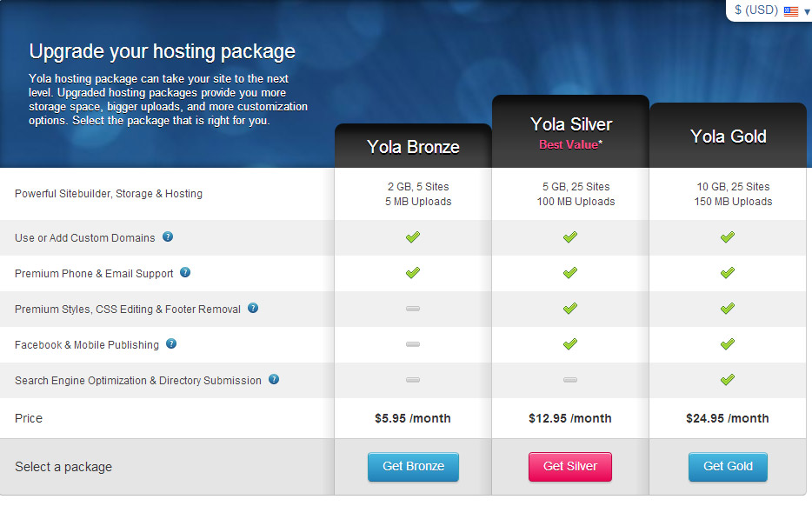
Task: Click Silver dash for Search Engine Optimization row
Action: pos(570,380)
